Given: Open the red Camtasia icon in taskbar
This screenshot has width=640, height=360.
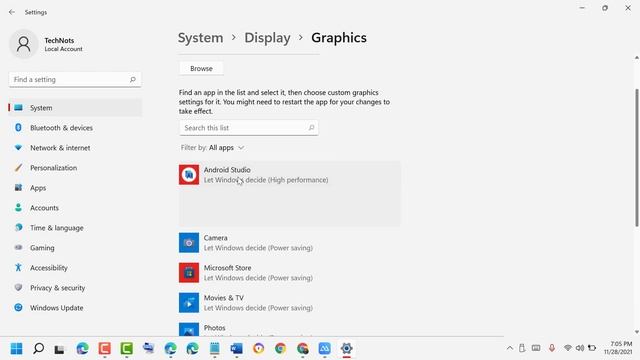Looking at the screenshot, I should [x=104, y=349].
